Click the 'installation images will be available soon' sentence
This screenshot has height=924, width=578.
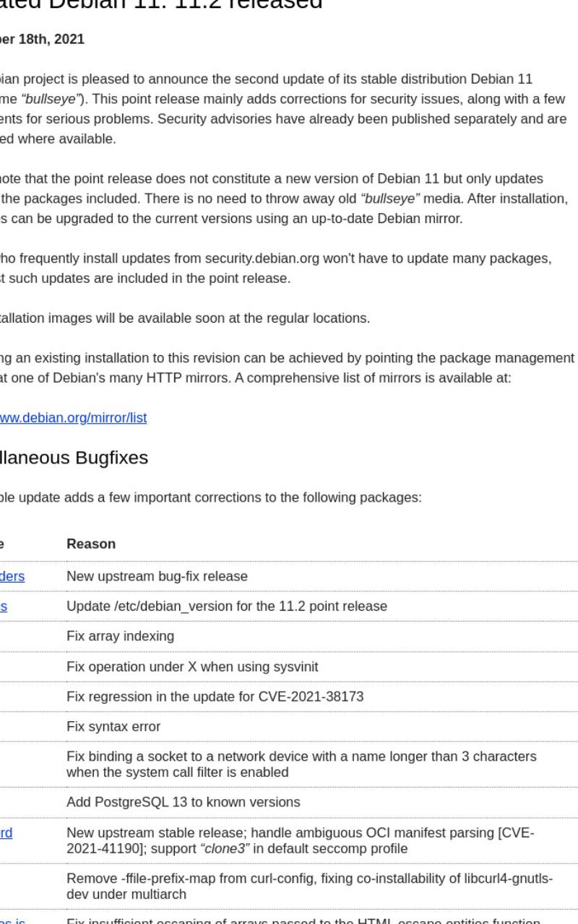coord(185,318)
